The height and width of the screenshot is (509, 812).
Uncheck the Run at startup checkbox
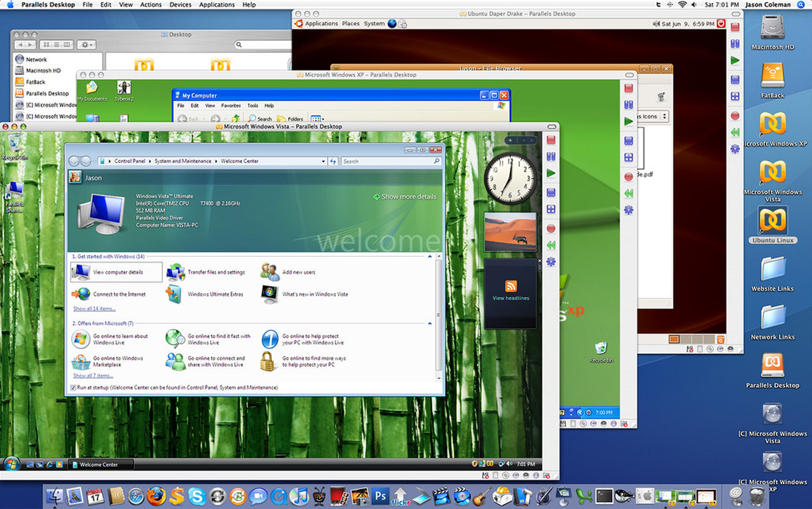click(x=74, y=388)
